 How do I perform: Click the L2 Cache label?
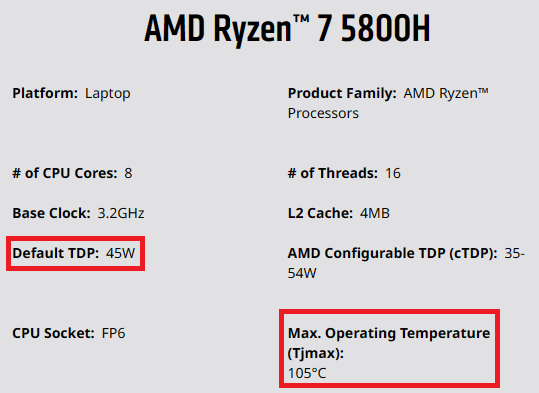pyautogui.click(x=320, y=213)
